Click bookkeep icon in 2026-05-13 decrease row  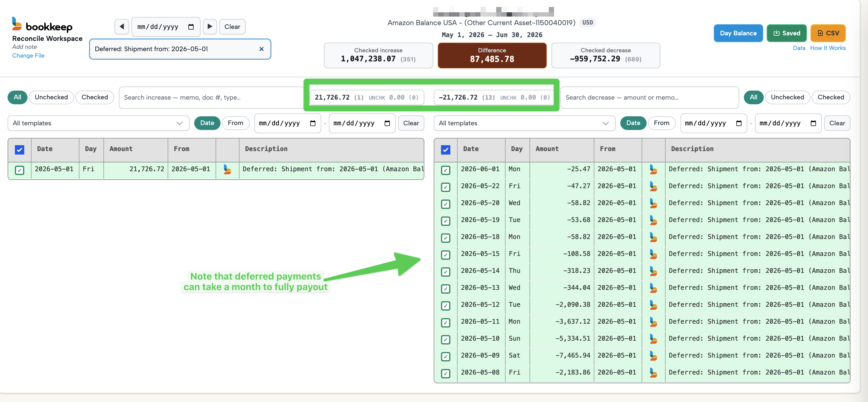pyautogui.click(x=653, y=288)
